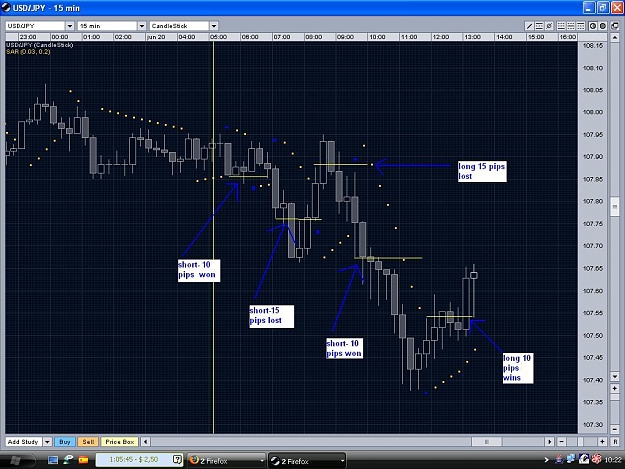625x469 pixels.
Task: Click the 15 min interval field
Action: click(107, 26)
